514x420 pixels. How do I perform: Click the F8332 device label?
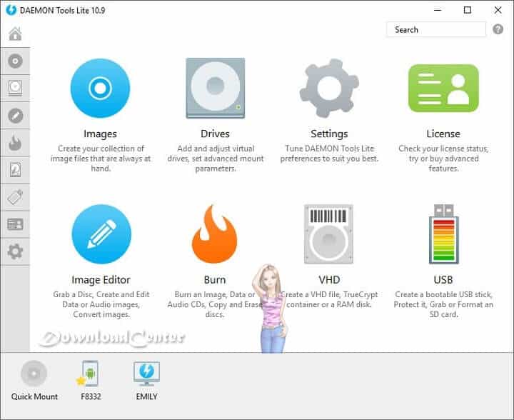91,396
